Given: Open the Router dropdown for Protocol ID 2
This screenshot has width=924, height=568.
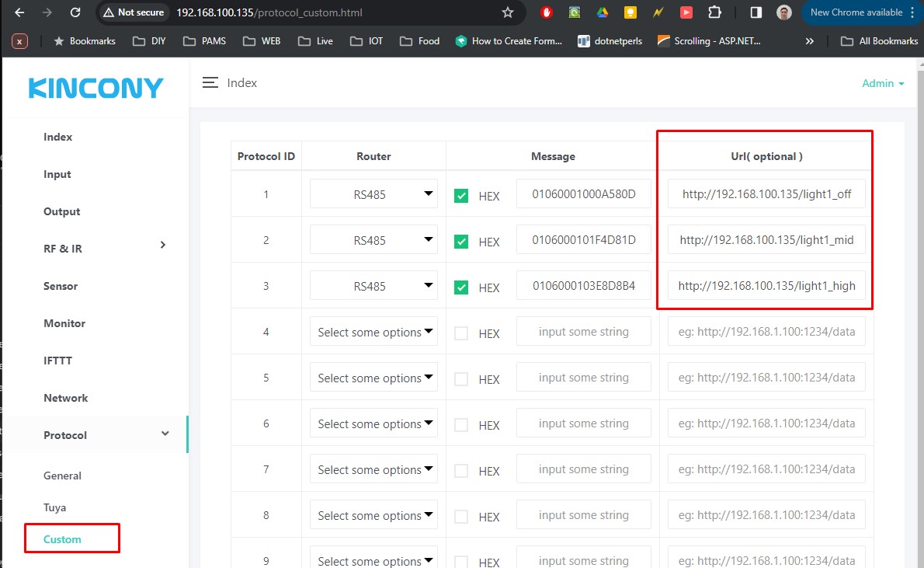Looking at the screenshot, I should [x=373, y=240].
